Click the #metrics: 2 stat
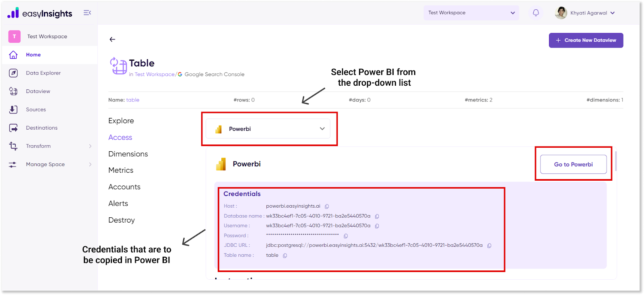 pos(479,100)
